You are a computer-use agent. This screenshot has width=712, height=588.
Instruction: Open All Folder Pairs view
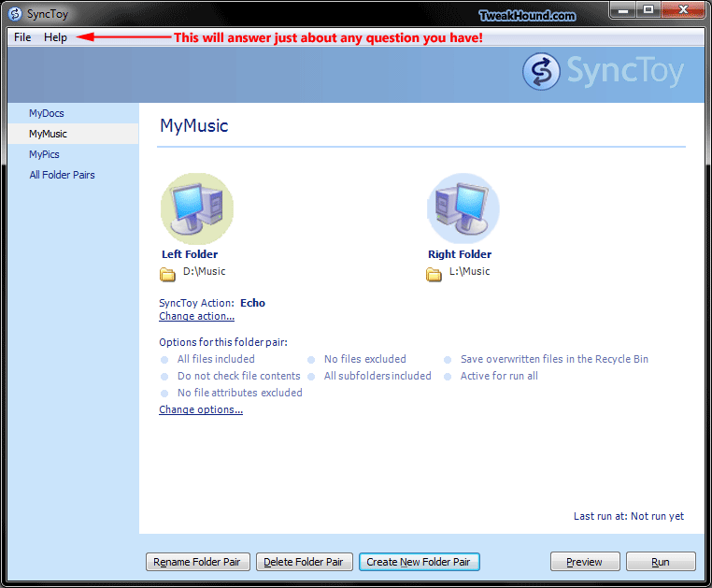tap(73, 175)
